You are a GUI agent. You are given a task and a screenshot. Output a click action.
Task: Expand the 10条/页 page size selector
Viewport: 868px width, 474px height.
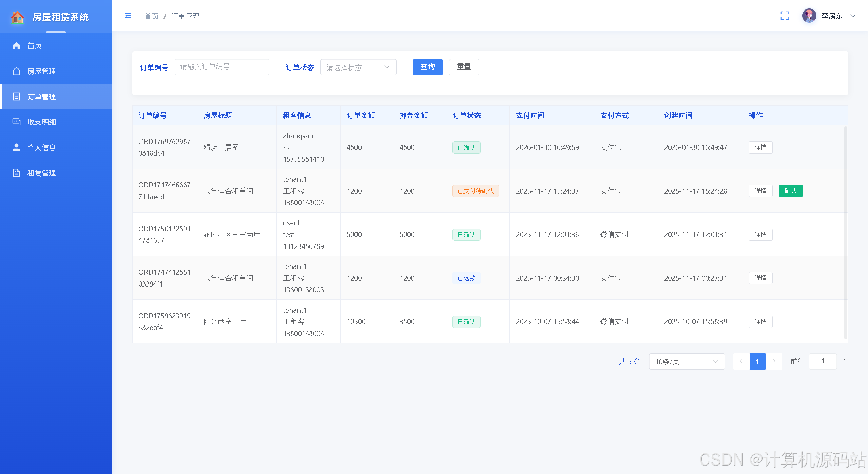pyautogui.click(x=687, y=361)
